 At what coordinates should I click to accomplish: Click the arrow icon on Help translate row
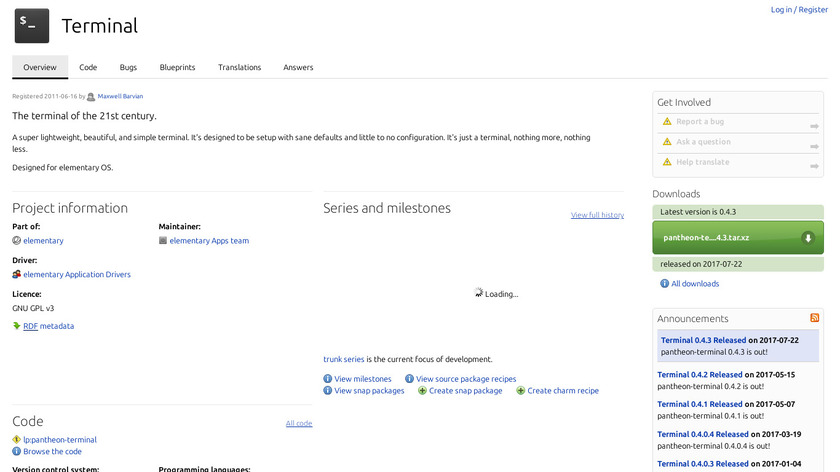(814, 167)
